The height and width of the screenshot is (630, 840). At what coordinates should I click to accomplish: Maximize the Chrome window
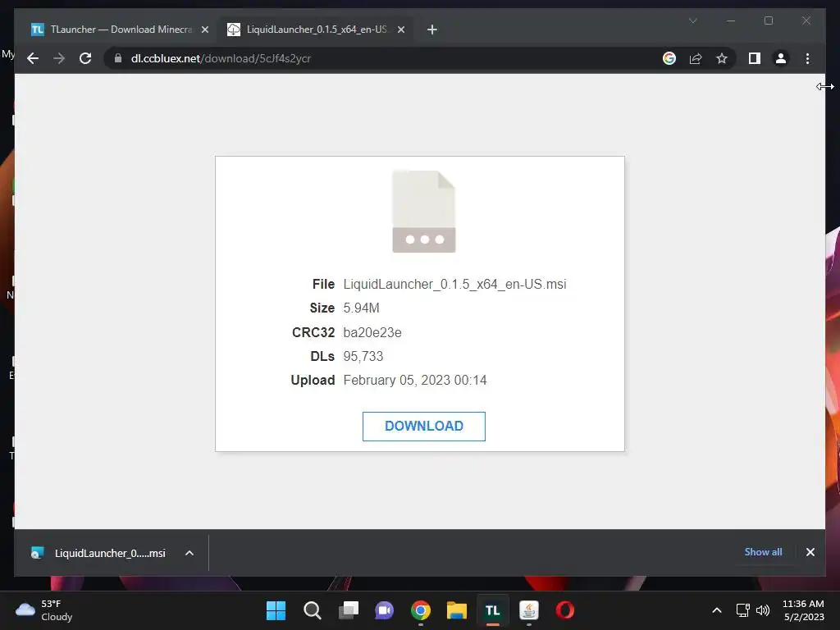click(768, 21)
